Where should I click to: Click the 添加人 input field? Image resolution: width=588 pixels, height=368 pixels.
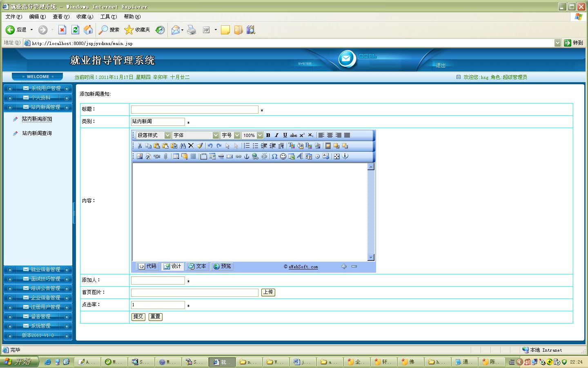[158, 280]
